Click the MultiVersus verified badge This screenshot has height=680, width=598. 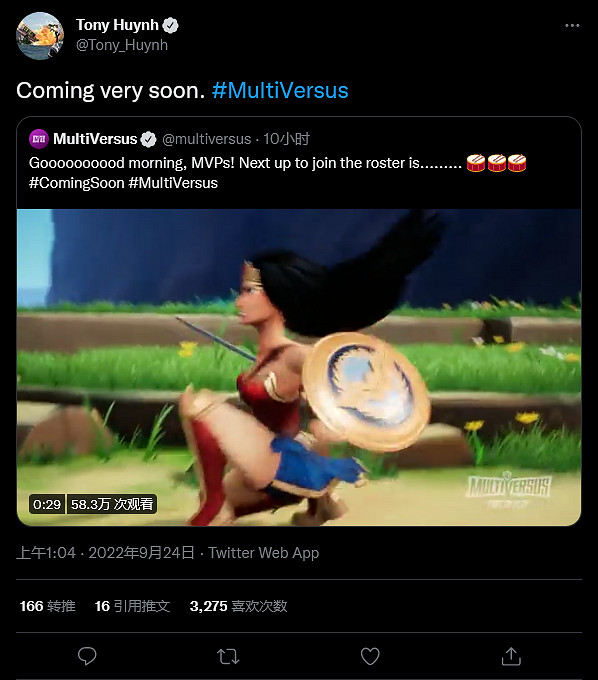tap(148, 139)
